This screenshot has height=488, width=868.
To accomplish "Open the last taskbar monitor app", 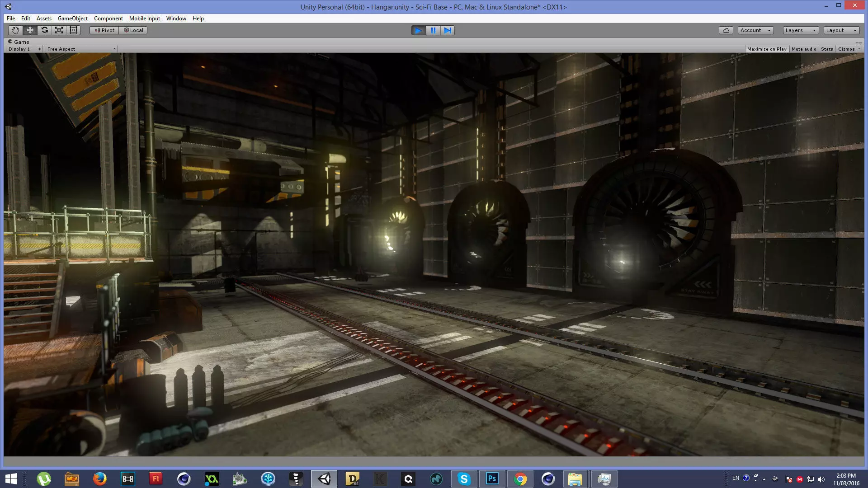I will pyautogui.click(x=604, y=479).
